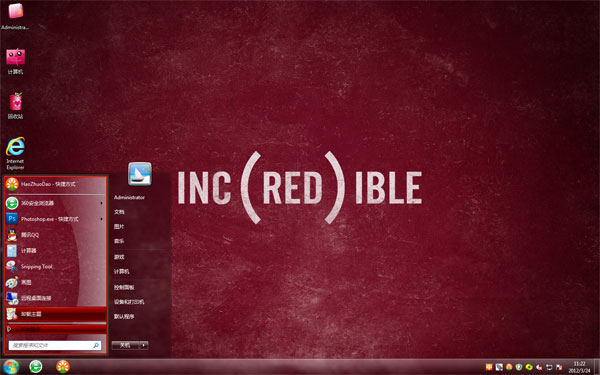
Task: Click the Windows Start orb
Action: [x=11, y=367]
